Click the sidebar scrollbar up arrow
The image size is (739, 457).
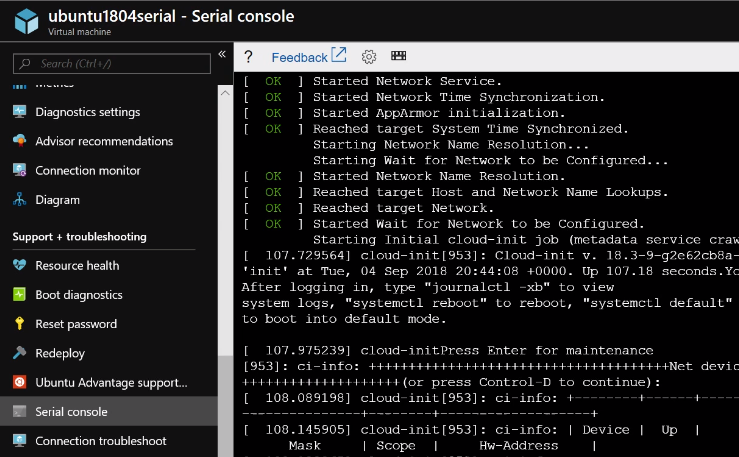(x=225, y=93)
